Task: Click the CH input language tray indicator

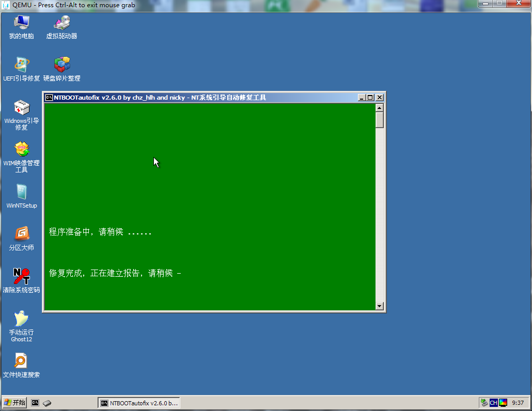Action: click(493, 403)
